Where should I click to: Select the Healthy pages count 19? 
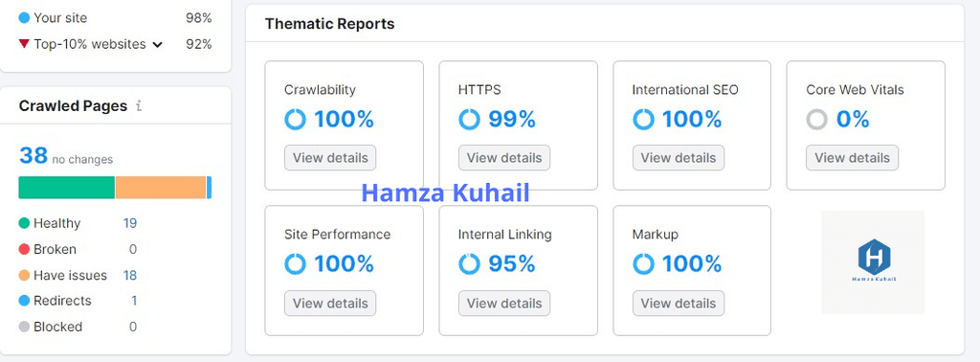coord(130,223)
